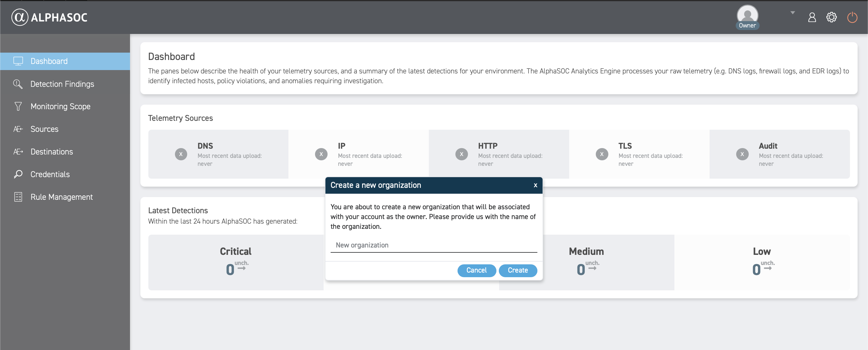Focus the New organization name field
This screenshot has width=868, height=350.
pos(433,245)
